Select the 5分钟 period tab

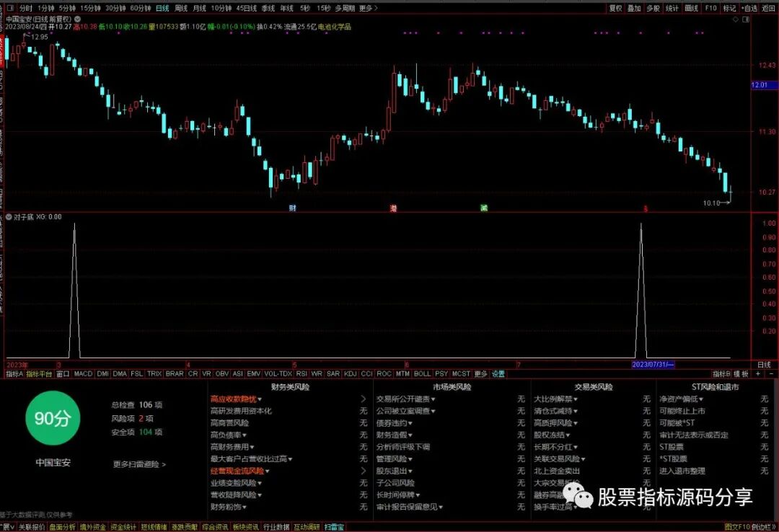(67, 8)
